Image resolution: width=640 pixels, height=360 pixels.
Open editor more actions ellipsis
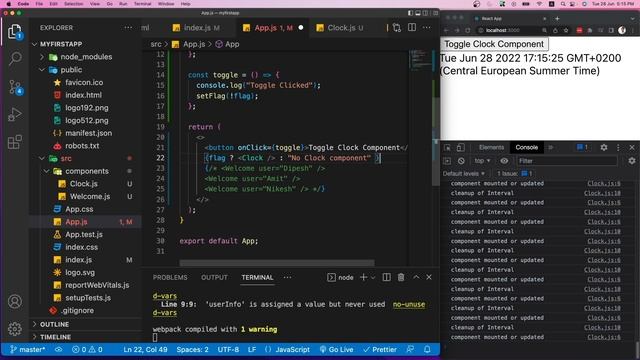427,28
